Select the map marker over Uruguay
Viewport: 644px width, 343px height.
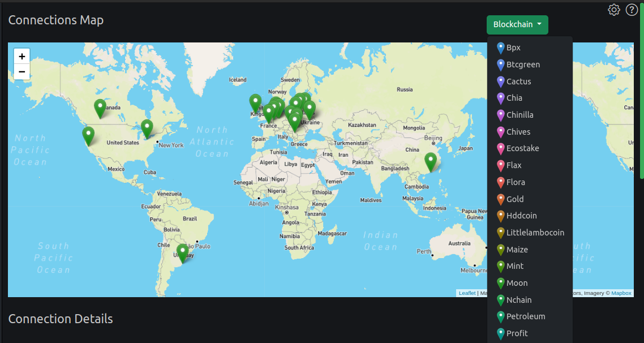tap(183, 254)
